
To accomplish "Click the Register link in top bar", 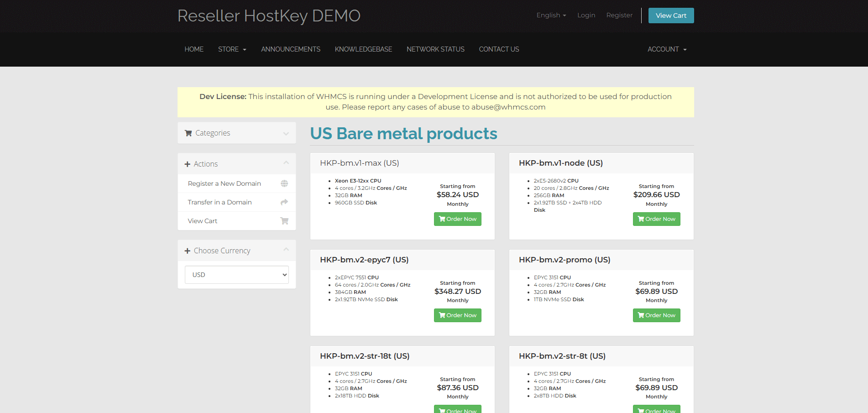I will pos(619,15).
